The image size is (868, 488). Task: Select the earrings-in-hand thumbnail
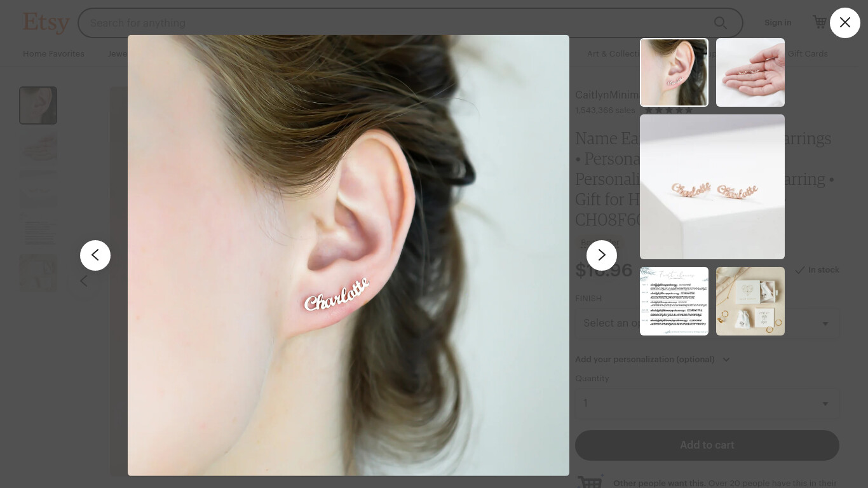(x=750, y=72)
